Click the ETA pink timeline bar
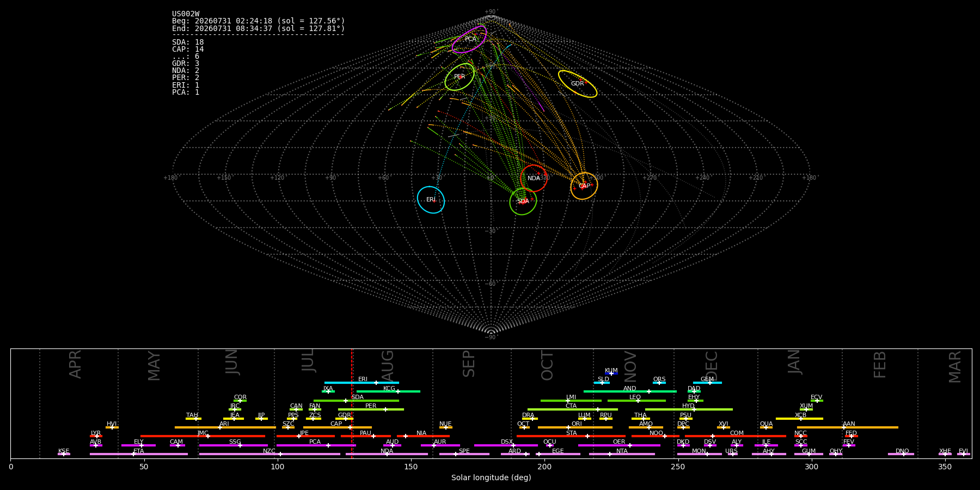The width and height of the screenshot is (980, 490). 139,454
